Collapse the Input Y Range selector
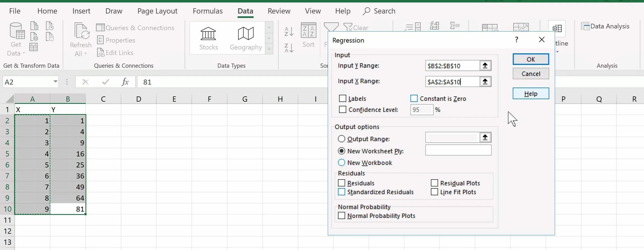The image size is (644, 250). 485,66
